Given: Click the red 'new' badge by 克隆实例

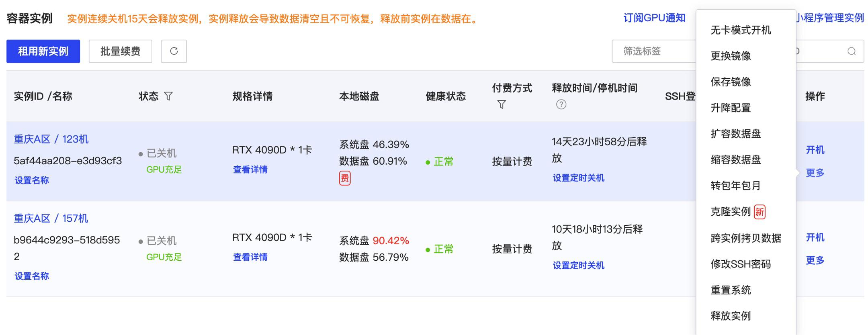Looking at the screenshot, I should pyautogui.click(x=759, y=212).
